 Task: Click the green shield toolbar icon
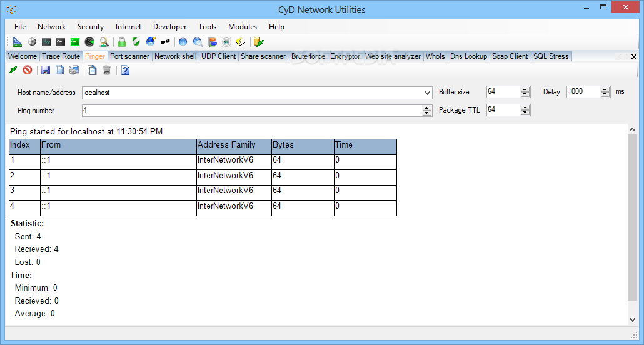pyautogui.click(x=136, y=41)
